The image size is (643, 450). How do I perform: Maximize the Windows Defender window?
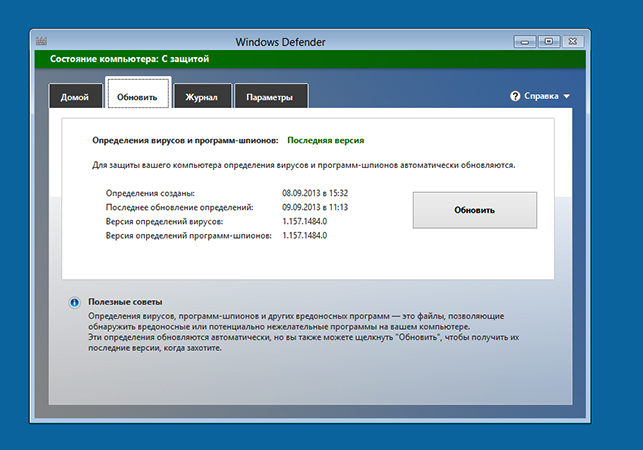click(549, 41)
